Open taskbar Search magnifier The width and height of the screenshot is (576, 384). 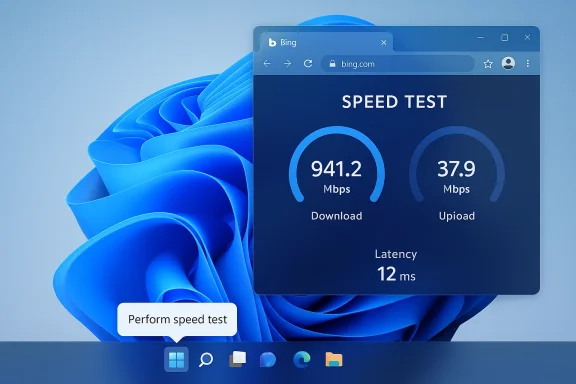pos(206,359)
